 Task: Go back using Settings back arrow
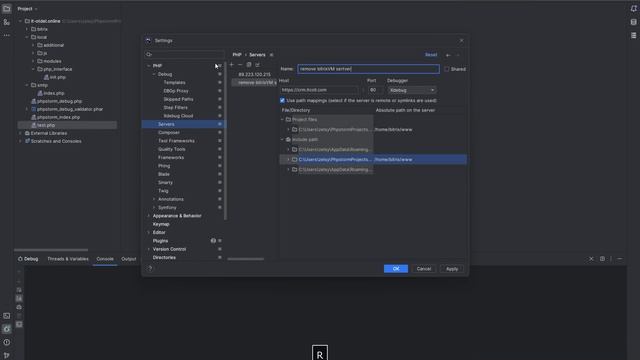coord(449,55)
